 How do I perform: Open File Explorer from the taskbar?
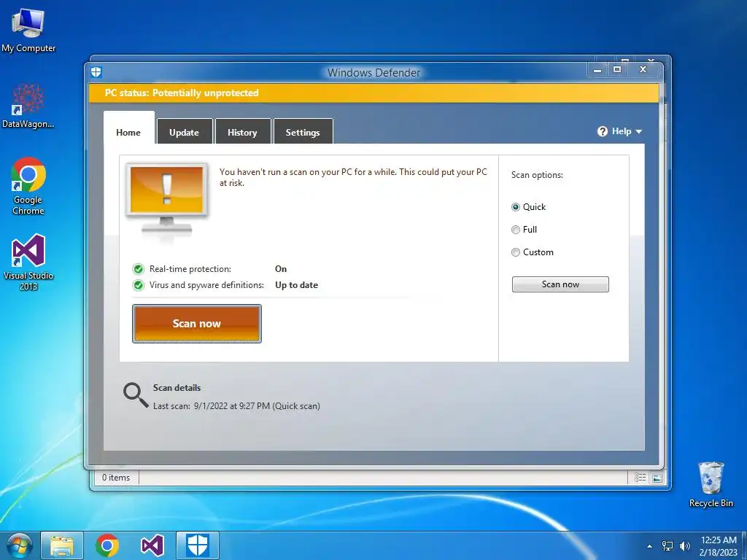[63, 545]
